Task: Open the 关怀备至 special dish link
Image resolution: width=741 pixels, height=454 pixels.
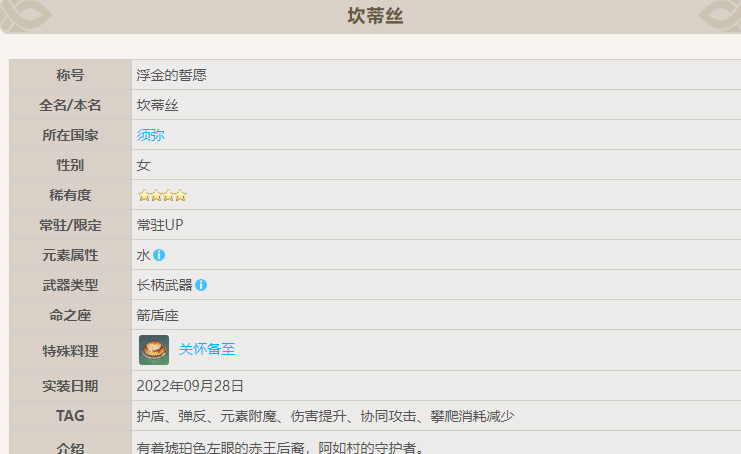Action: 207,350
